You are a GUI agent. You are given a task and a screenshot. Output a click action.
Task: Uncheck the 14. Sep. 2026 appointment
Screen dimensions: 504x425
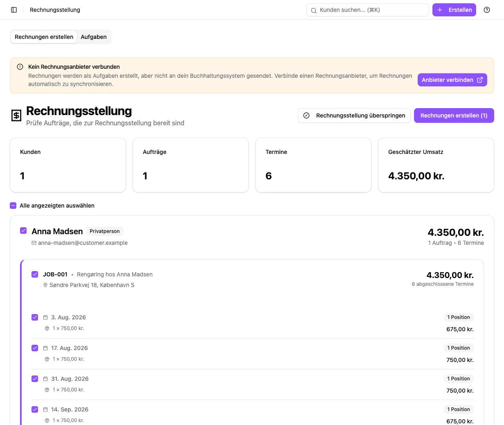pos(35,409)
